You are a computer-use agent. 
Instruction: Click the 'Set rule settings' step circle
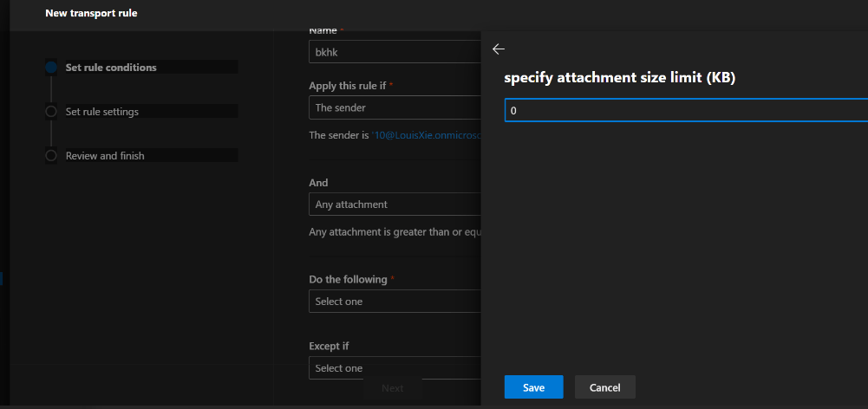click(x=51, y=112)
